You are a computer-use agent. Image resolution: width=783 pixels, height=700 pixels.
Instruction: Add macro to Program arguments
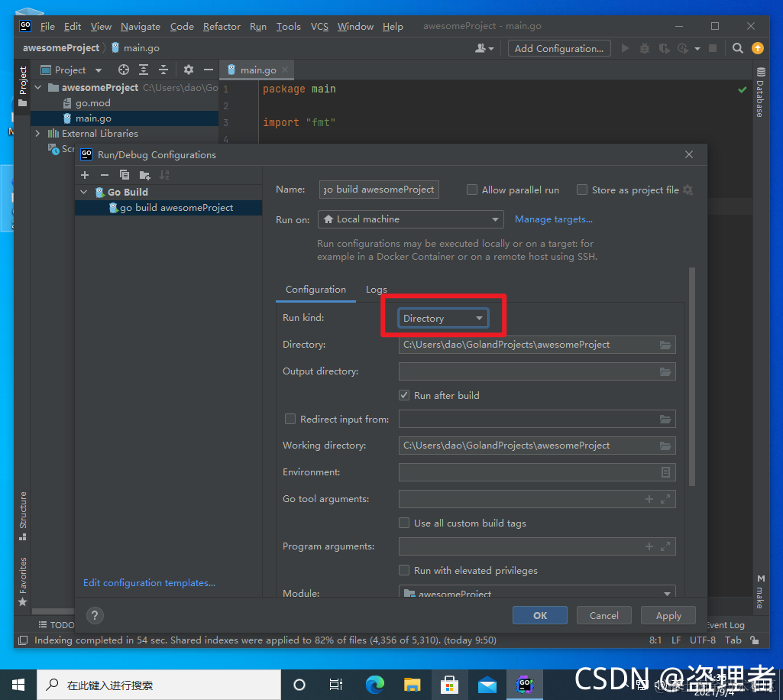[649, 546]
